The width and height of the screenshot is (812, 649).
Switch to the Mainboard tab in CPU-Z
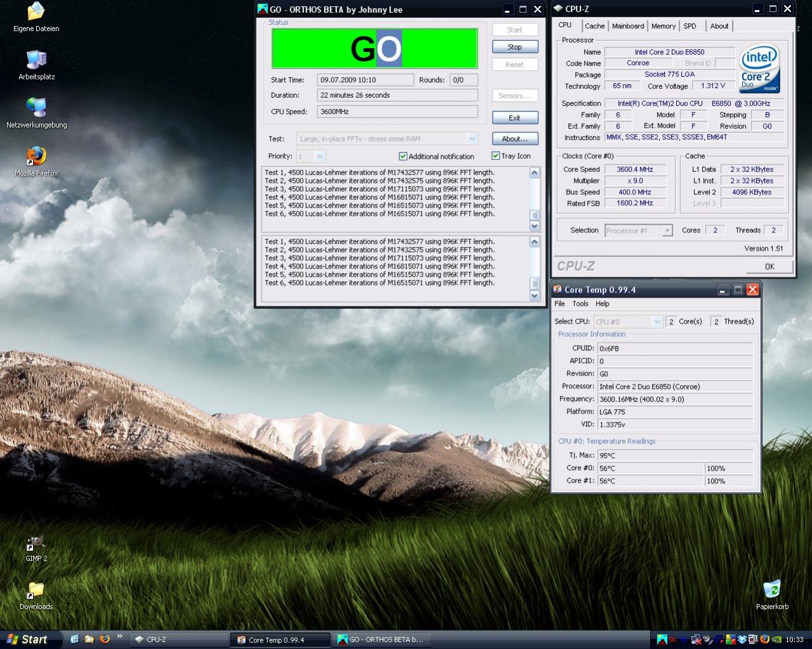pyautogui.click(x=628, y=26)
